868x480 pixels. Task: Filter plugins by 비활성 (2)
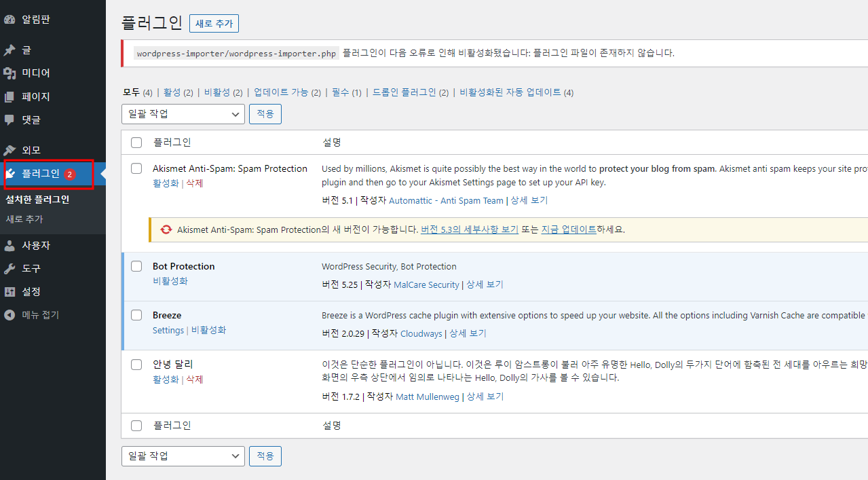223,92
